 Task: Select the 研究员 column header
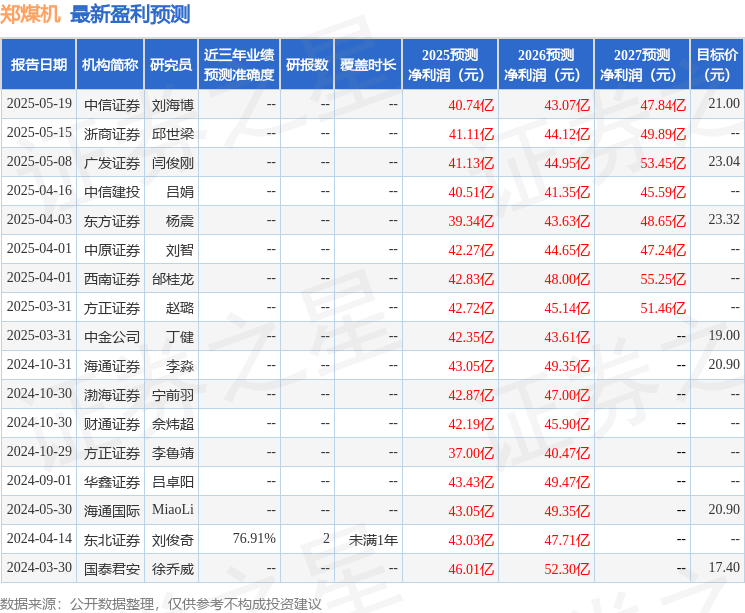click(x=171, y=65)
